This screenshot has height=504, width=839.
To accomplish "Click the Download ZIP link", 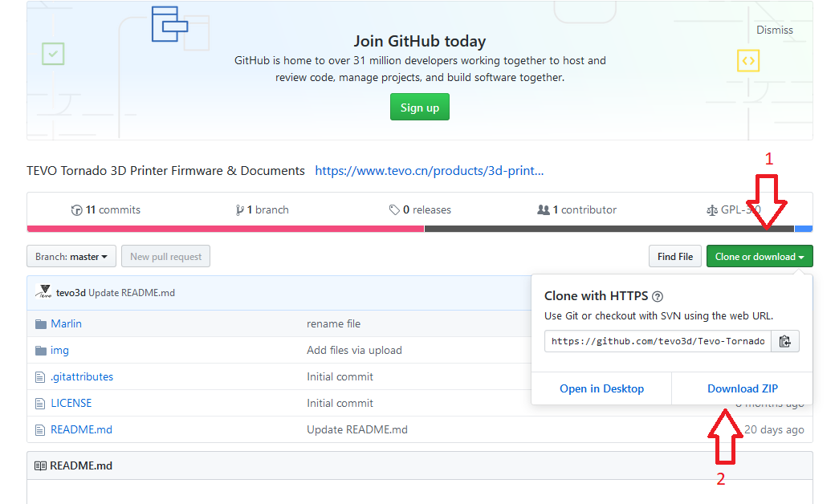I will point(742,388).
